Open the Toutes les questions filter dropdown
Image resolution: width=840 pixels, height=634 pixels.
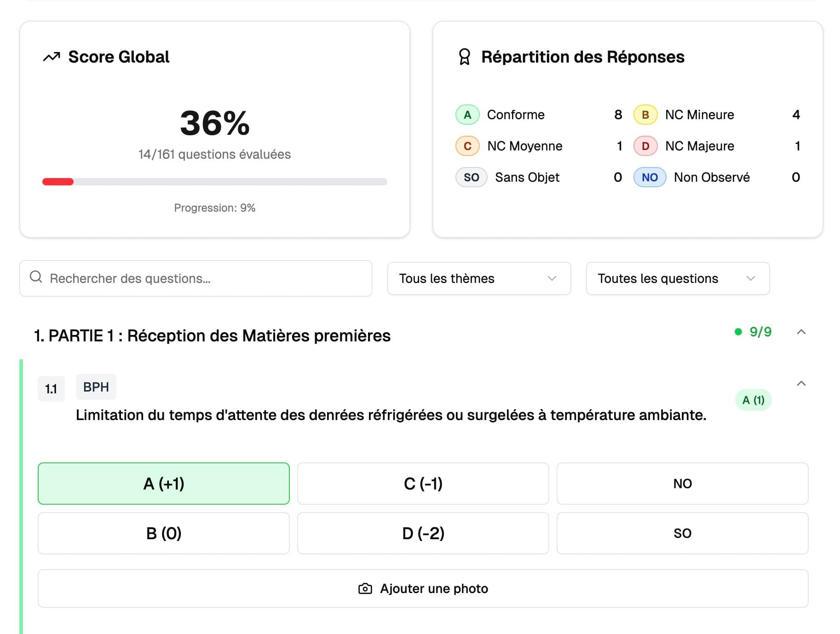677,278
